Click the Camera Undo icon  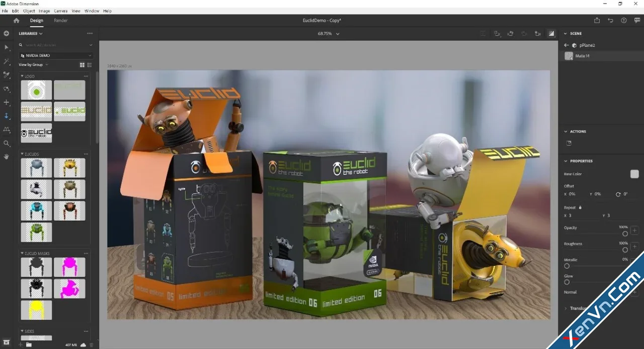coord(511,34)
